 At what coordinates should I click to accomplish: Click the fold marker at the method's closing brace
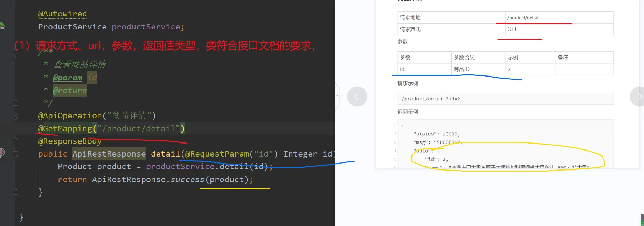point(15,192)
